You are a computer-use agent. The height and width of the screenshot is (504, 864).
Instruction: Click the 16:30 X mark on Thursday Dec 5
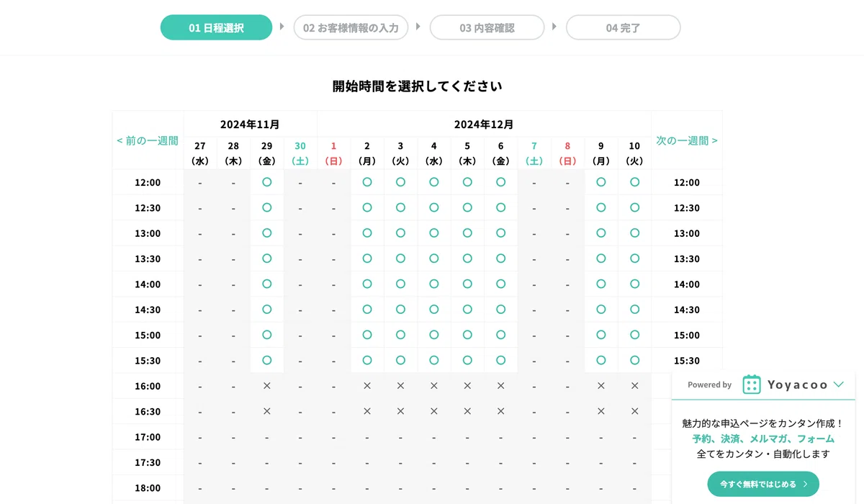coord(467,411)
